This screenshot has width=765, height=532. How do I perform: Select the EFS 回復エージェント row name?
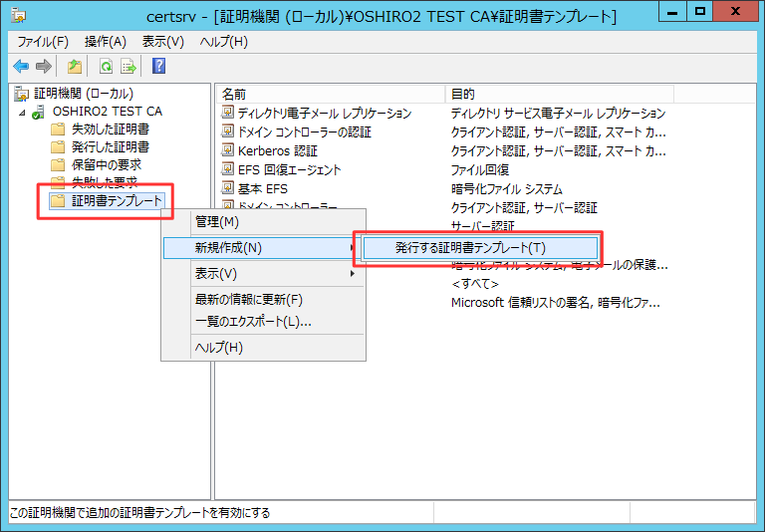[x=289, y=169]
